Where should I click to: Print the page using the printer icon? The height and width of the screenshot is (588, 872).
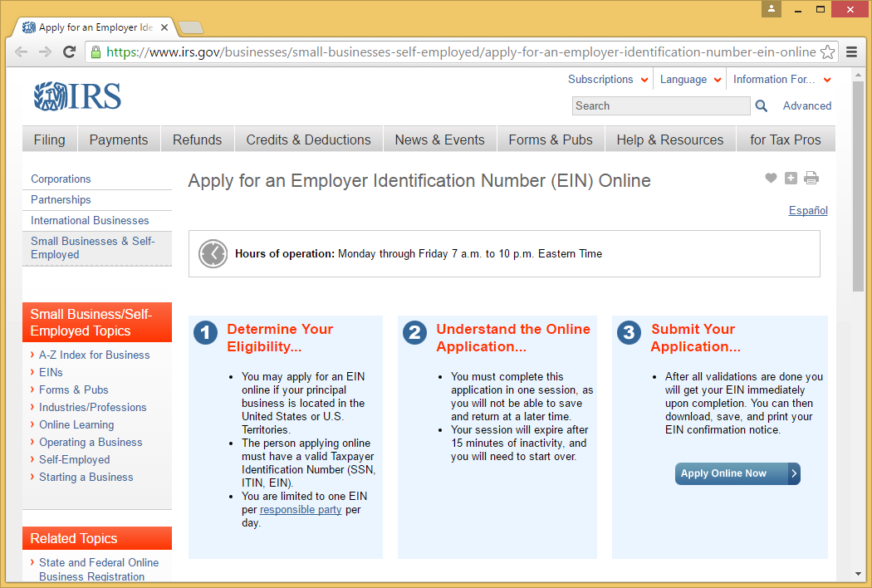click(x=811, y=178)
